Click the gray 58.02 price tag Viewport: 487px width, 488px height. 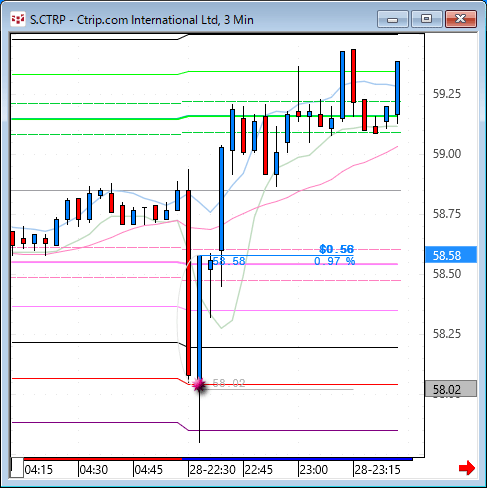click(x=451, y=389)
